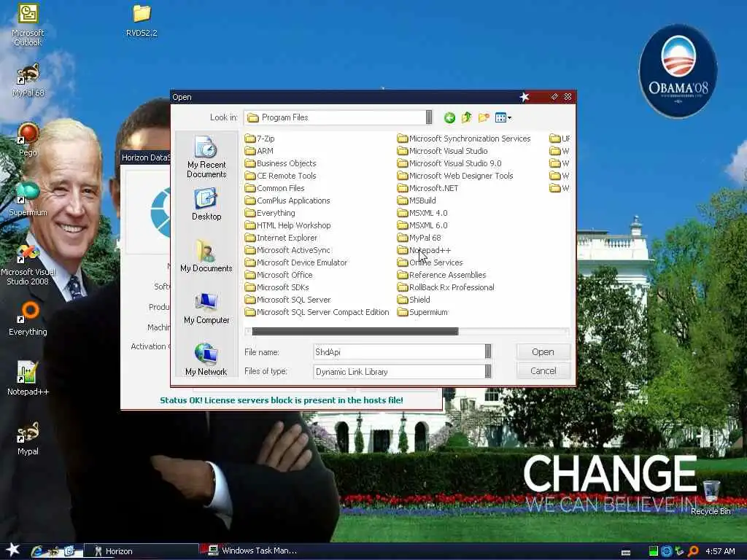Go to Desktop in places bar
Screen dimensions: 747x560
(206, 205)
